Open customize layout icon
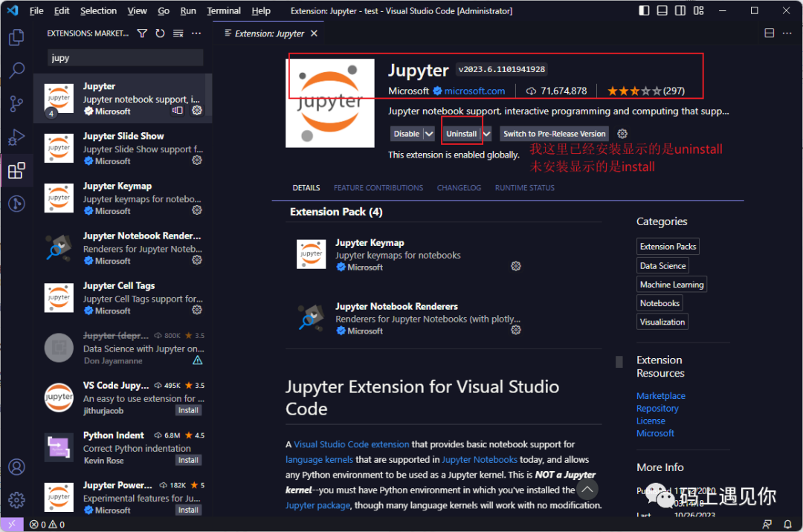Screen dimensions: 803x532 (x=698, y=10)
